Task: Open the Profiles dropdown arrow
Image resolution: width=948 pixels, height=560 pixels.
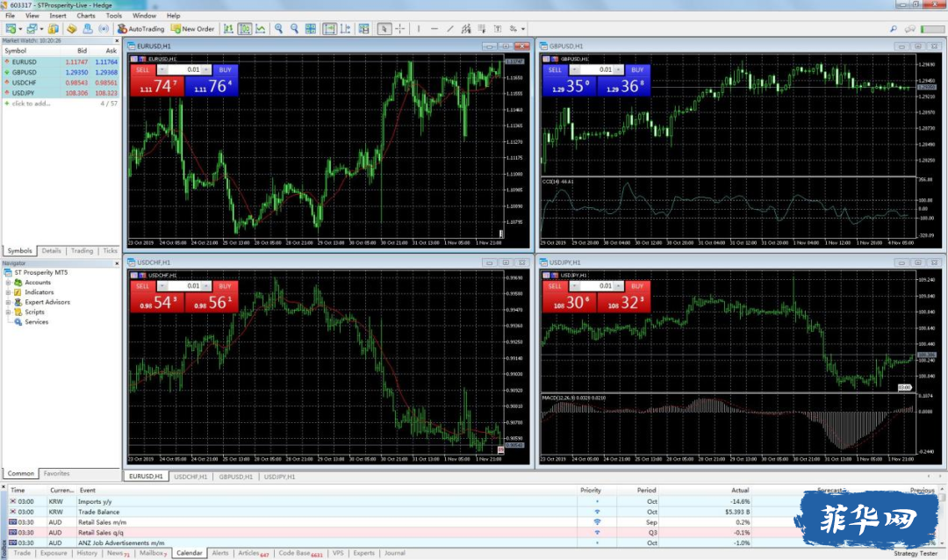Action: [42, 28]
